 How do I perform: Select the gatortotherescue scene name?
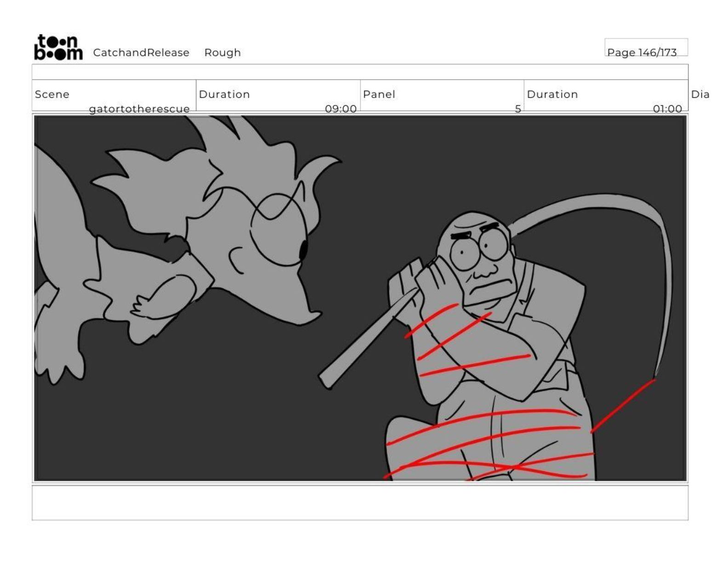(139, 109)
